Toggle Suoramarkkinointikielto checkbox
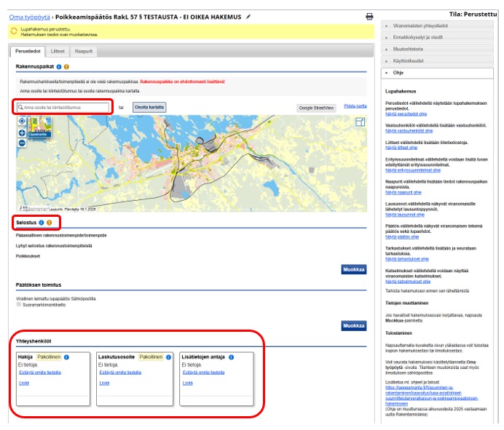504x430 pixels. click(x=19, y=304)
